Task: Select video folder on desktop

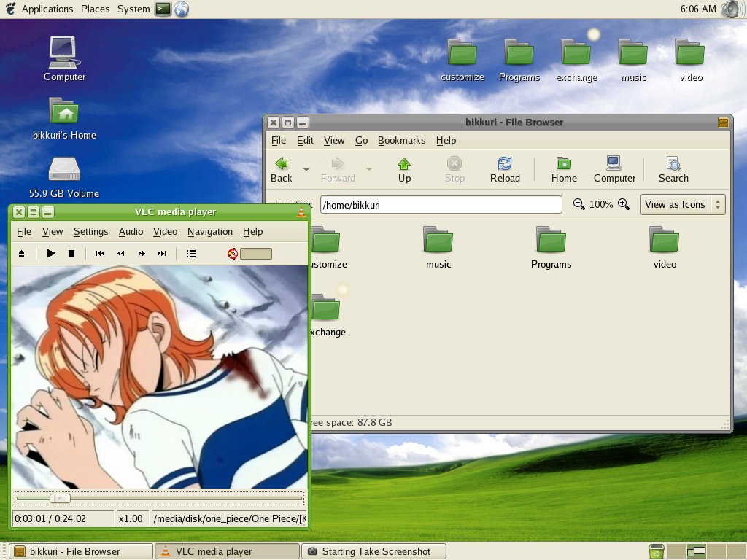Action: tap(690, 60)
